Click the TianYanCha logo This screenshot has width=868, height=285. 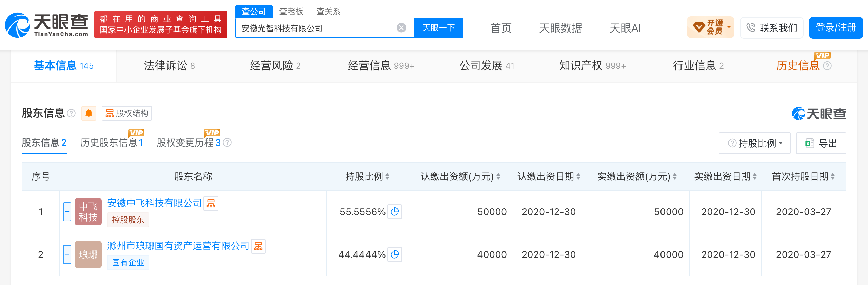pyautogui.click(x=47, y=25)
